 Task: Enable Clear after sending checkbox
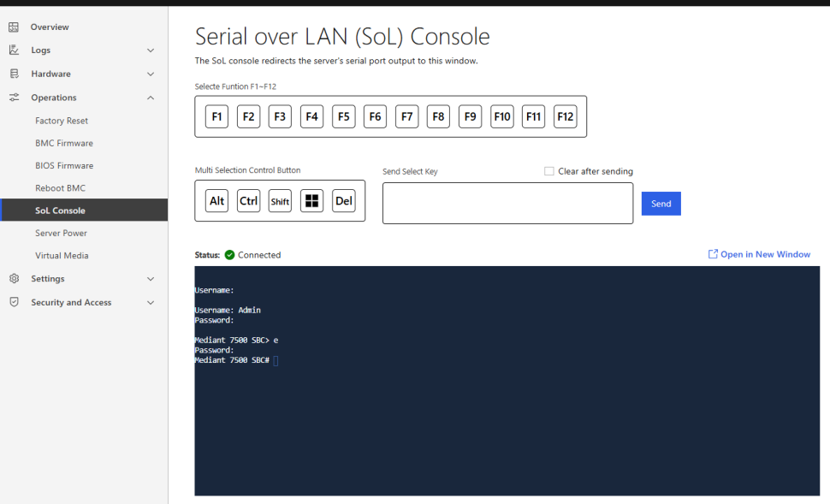click(x=549, y=171)
